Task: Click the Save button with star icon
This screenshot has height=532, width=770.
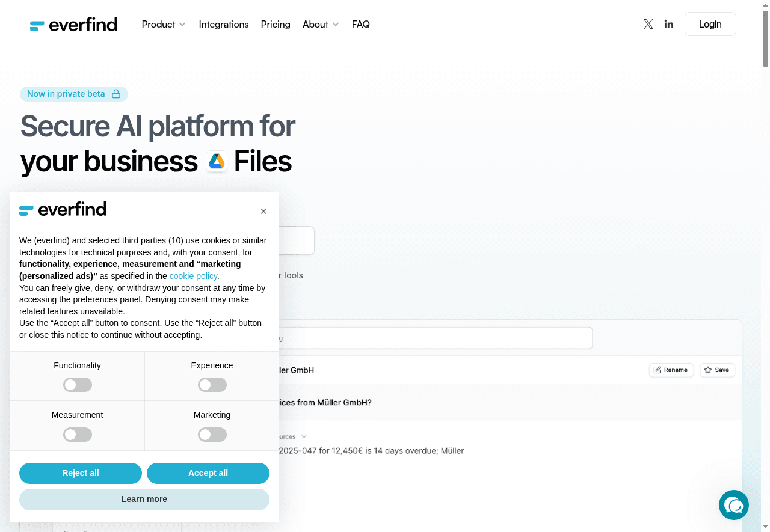Action: point(716,370)
